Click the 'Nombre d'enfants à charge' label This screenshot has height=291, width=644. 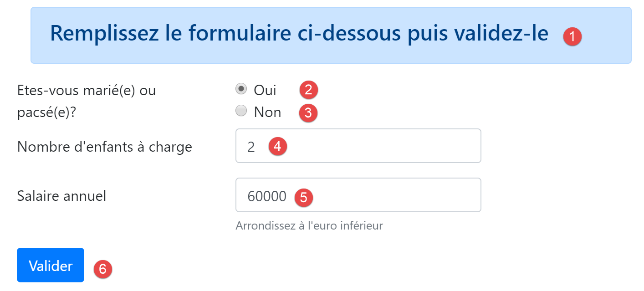[x=105, y=147]
